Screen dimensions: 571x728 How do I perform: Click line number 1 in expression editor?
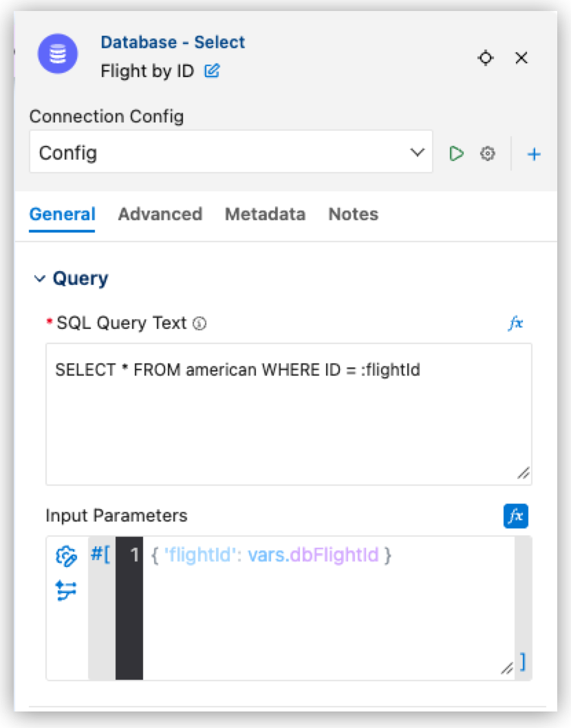134,555
